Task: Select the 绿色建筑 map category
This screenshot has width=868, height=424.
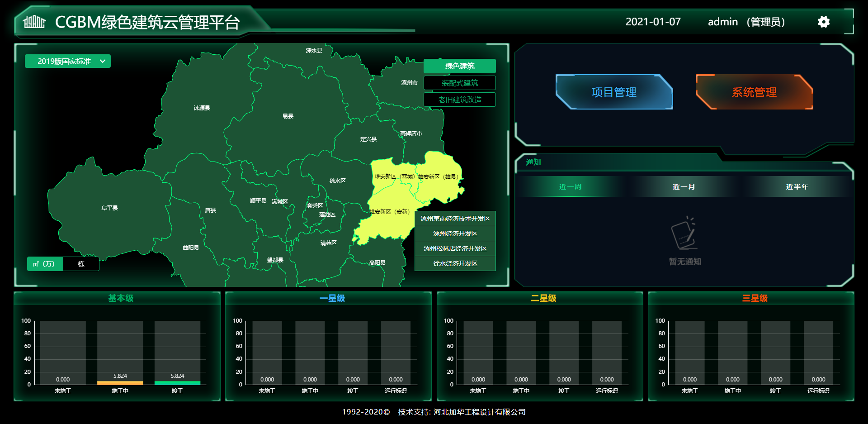Action: click(459, 66)
